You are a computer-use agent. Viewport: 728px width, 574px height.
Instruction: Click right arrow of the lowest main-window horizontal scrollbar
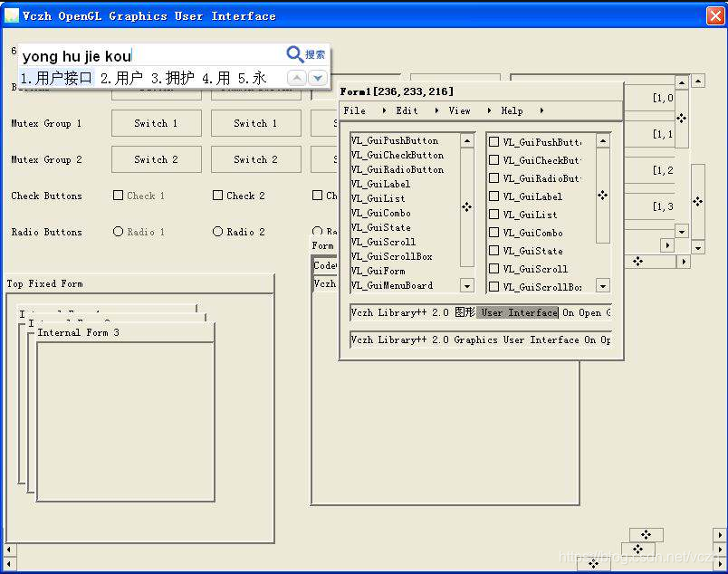(720, 563)
